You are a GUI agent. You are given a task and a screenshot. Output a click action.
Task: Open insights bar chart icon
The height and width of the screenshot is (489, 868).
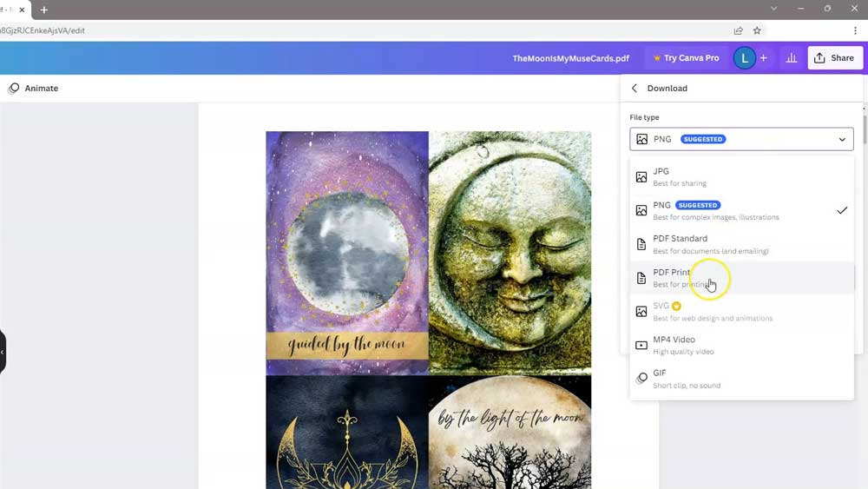[x=792, y=57]
